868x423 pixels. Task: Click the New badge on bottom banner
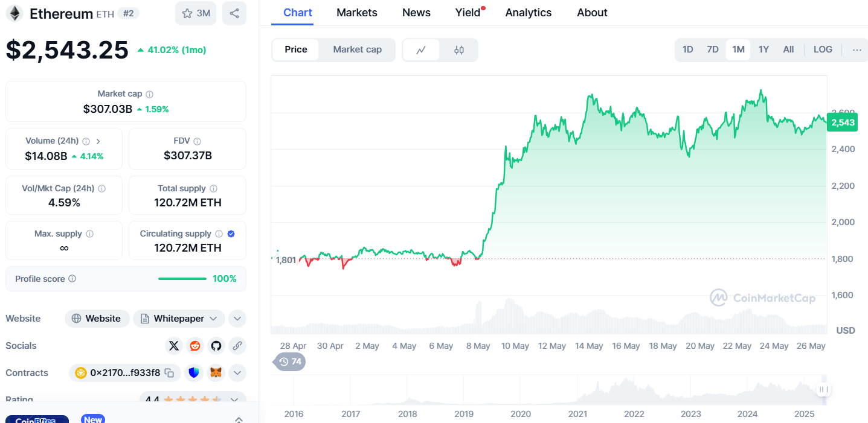point(93,419)
